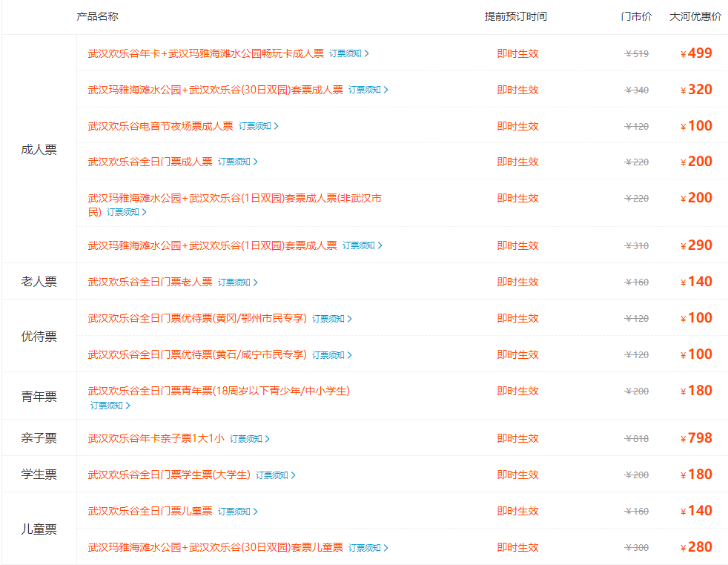Expand 订票须知 for 学生票(大学生)

(275, 475)
